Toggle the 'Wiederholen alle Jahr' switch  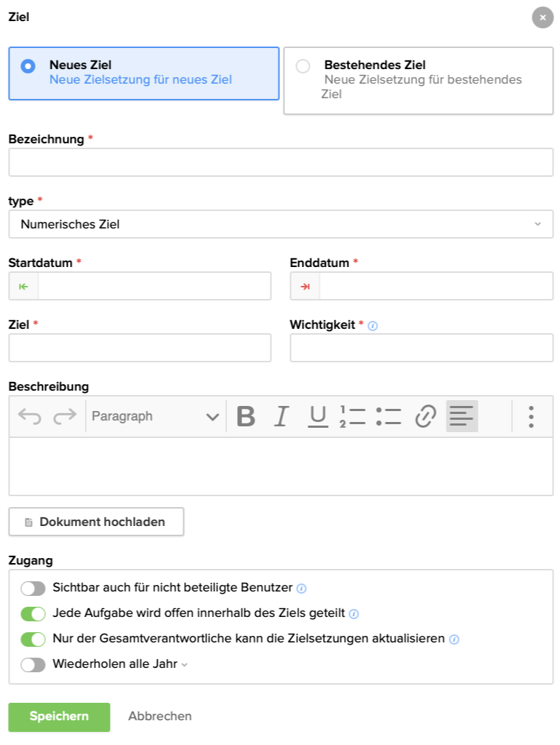pos(33,664)
